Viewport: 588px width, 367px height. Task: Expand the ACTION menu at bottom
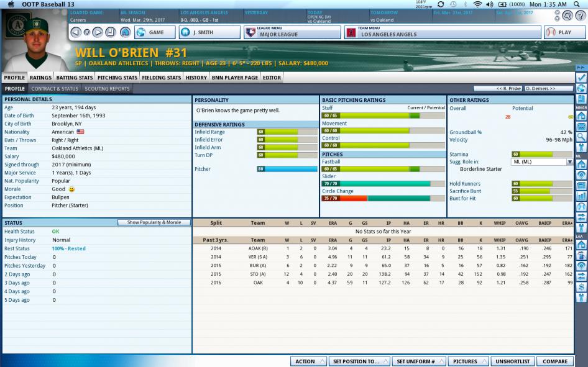[308, 361]
